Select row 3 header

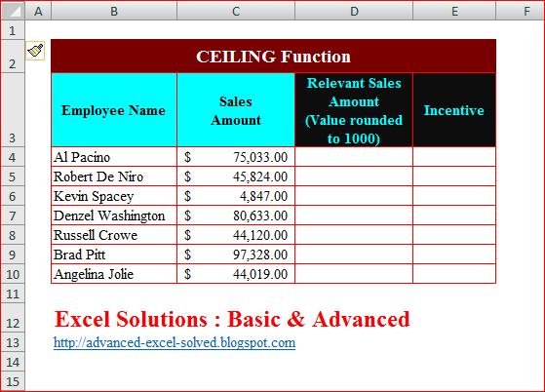pyautogui.click(x=13, y=110)
